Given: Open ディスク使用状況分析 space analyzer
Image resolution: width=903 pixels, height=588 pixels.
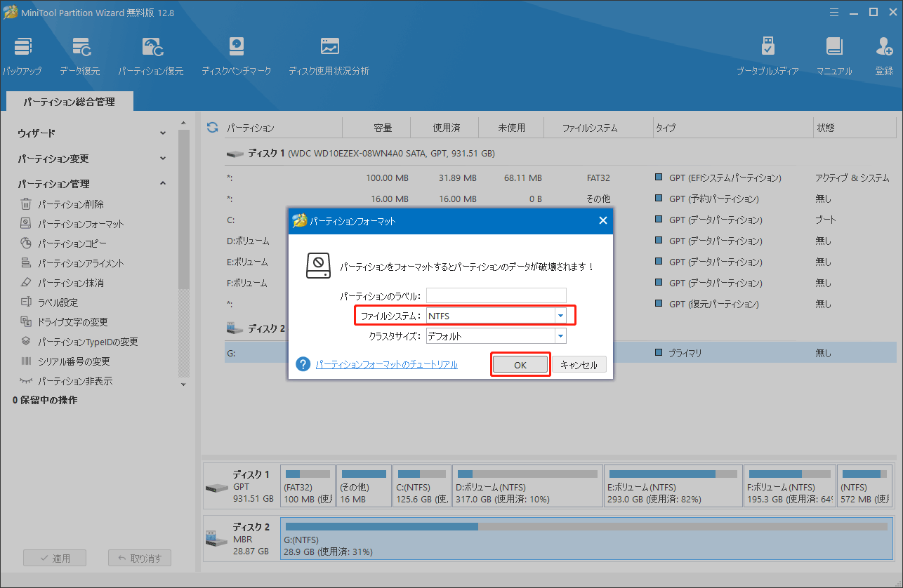Looking at the screenshot, I should click(329, 57).
